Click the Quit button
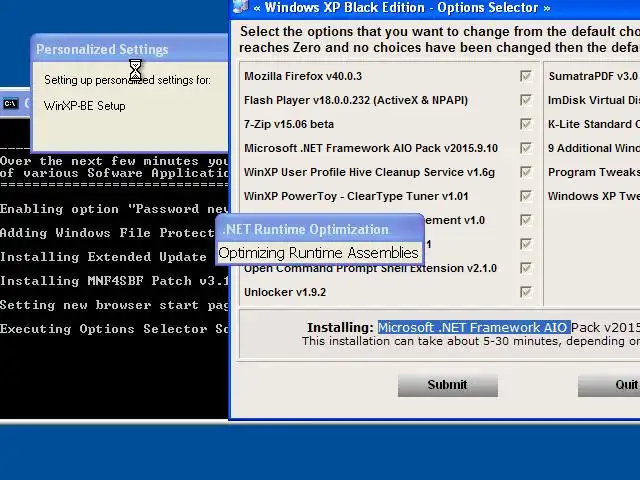Image resolution: width=640 pixels, height=480 pixels. coord(609,385)
